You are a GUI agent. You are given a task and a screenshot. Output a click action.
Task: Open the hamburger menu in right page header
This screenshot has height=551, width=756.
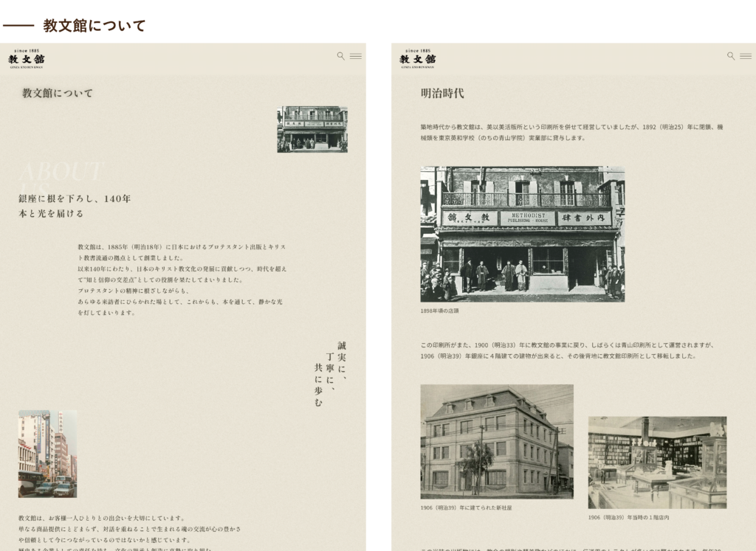tap(746, 56)
